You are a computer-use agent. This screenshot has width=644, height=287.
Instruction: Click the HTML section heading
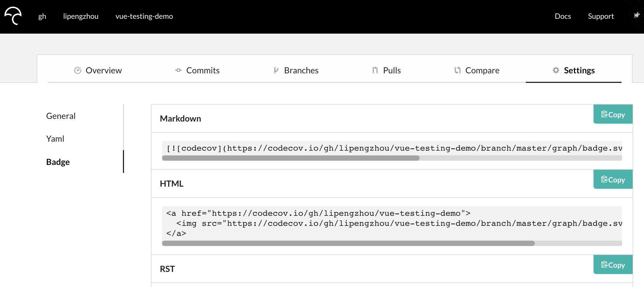pyautogui.click(x=172, y=184)
